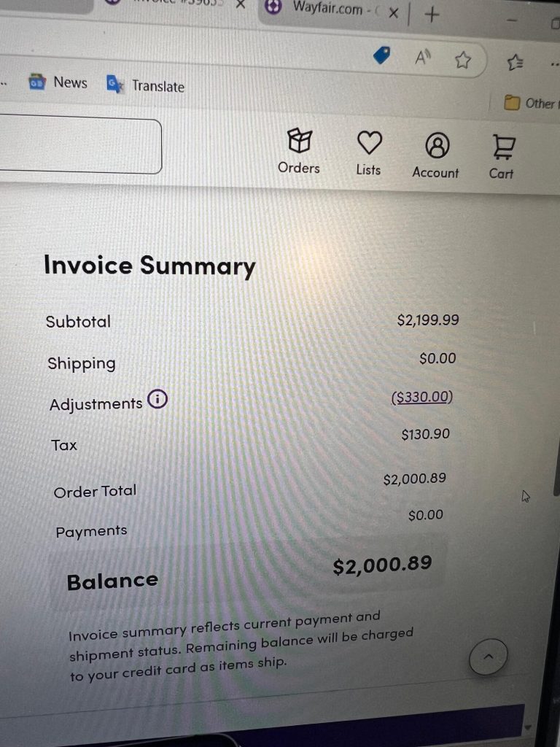Open the Other favorites folder
The height and width of the screenshot is (747, 560).
(532, 103)
